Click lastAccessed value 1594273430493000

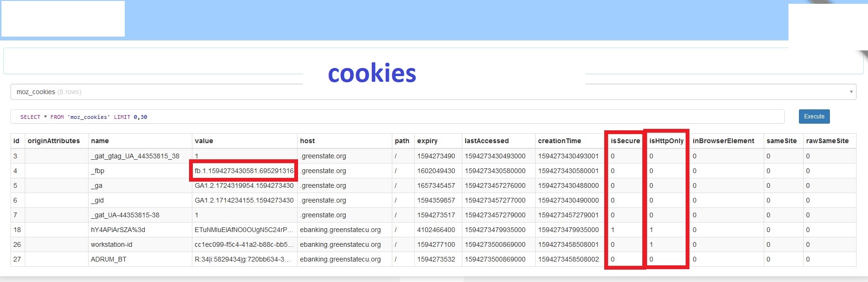(495, 156)
